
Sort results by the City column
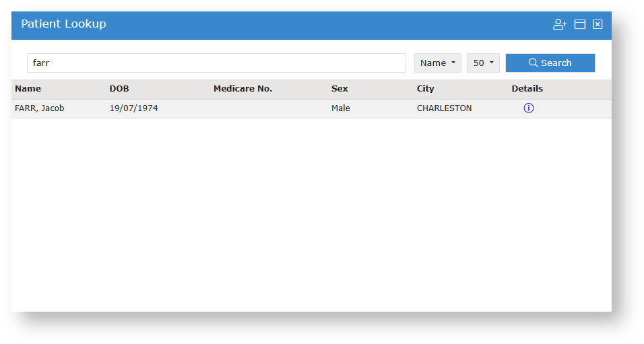(425, 89)
